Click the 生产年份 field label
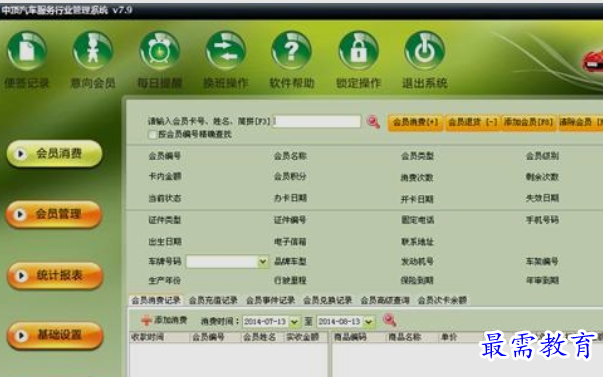 [165, 280]
